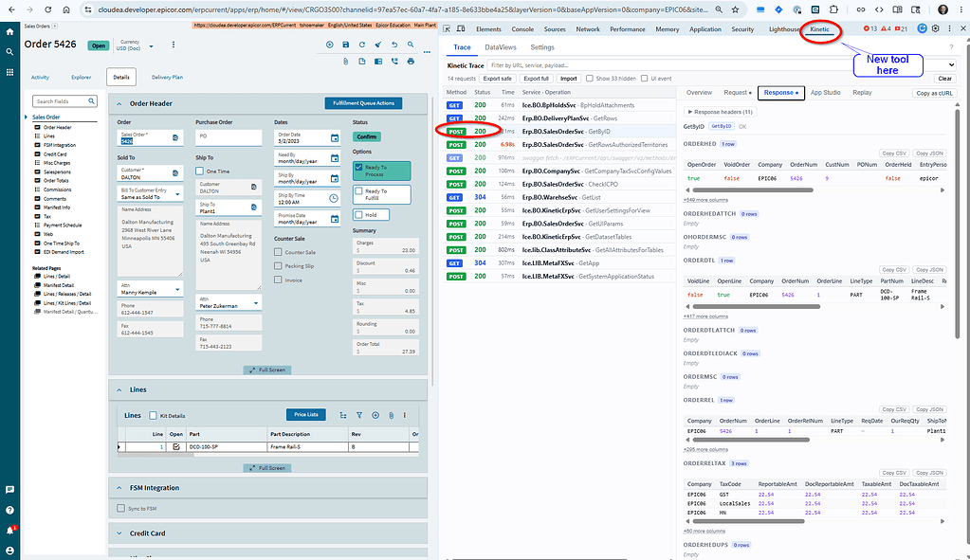The image size is (970, 560).
Task: Open the Currency USD dropdown arrow
Action: click(x=151, y=46)
